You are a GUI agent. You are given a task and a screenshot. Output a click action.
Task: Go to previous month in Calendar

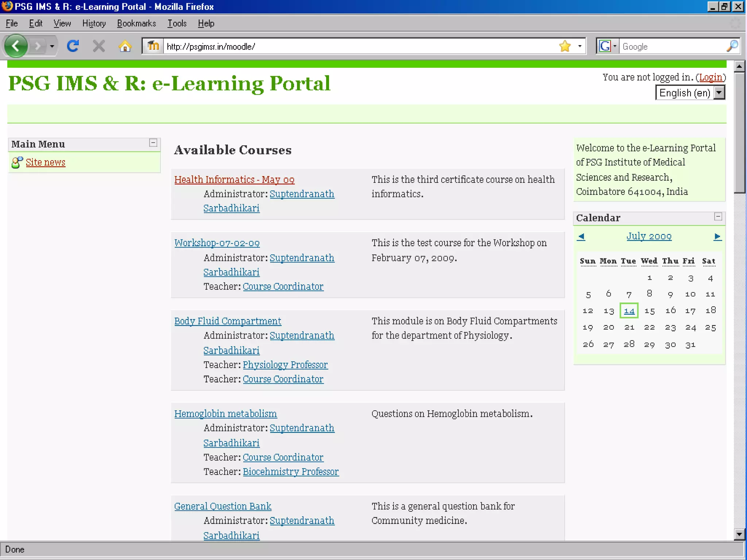(581, 237)
